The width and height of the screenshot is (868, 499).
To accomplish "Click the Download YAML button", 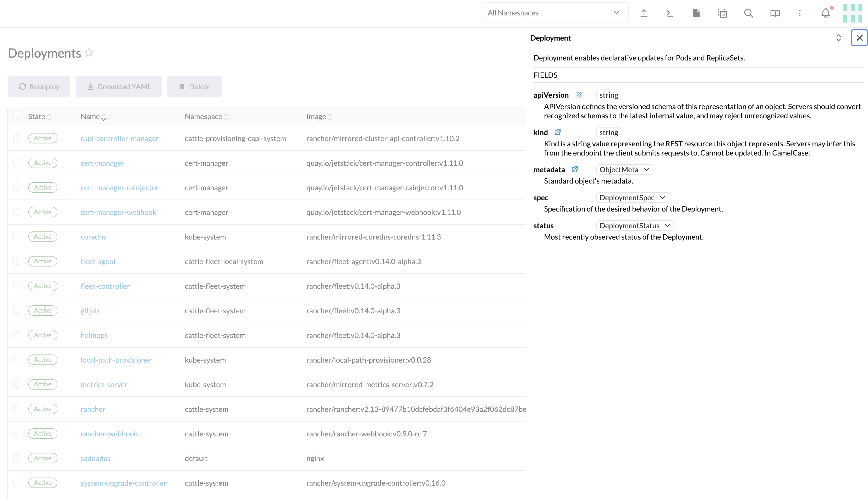I will coord(119,86).
